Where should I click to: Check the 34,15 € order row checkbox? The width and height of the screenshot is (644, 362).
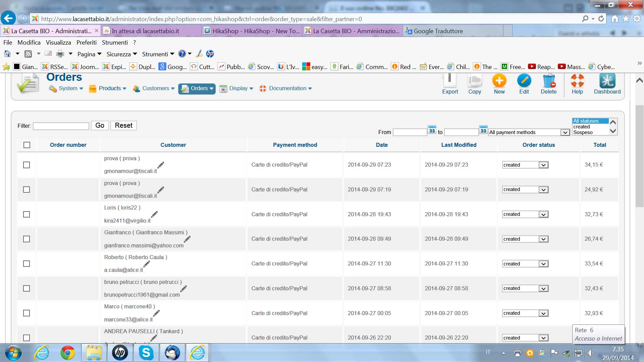[26, 165]
